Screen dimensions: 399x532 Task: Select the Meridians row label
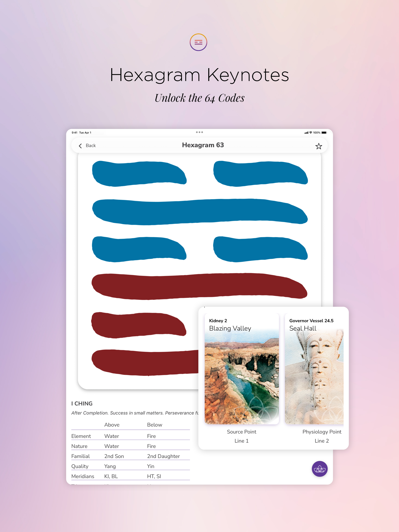83,476
